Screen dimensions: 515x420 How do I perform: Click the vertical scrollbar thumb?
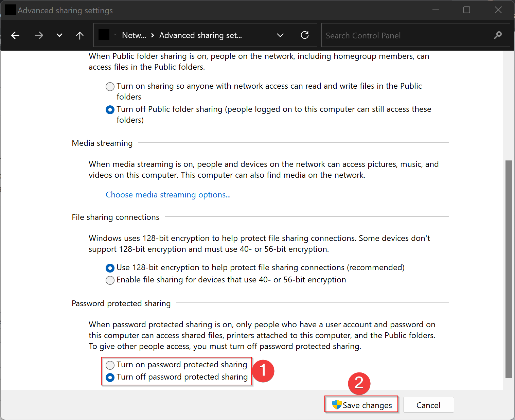[x=509, y=269]
